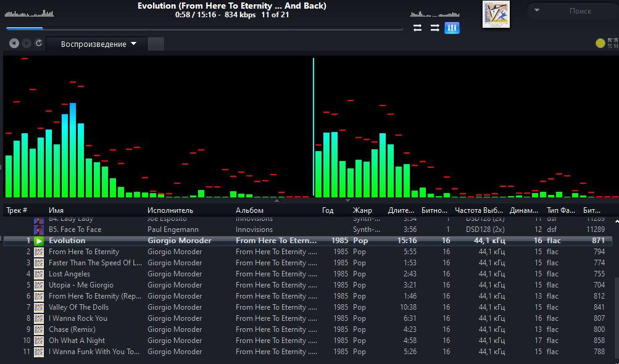619x364 pixels.
Task: Open the Воспроизведение dropdown menu
Action: (x=98, y=44)
